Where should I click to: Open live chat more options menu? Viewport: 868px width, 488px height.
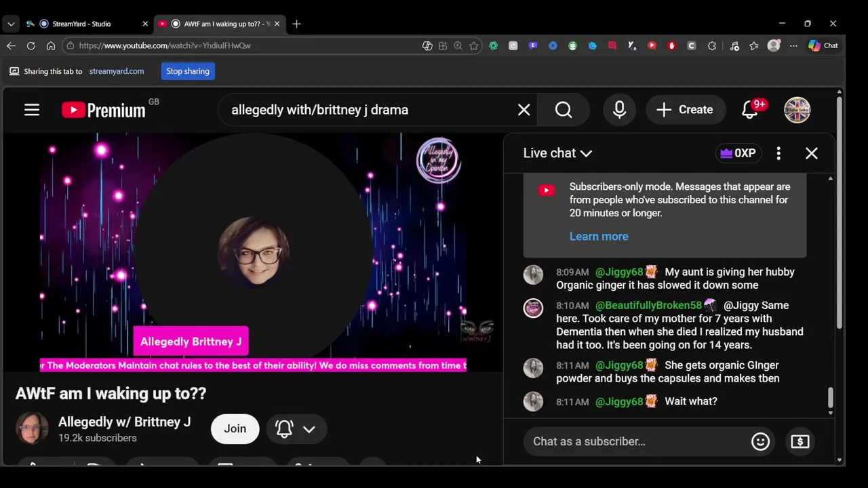pyautogui.click(x=778, y=153)
